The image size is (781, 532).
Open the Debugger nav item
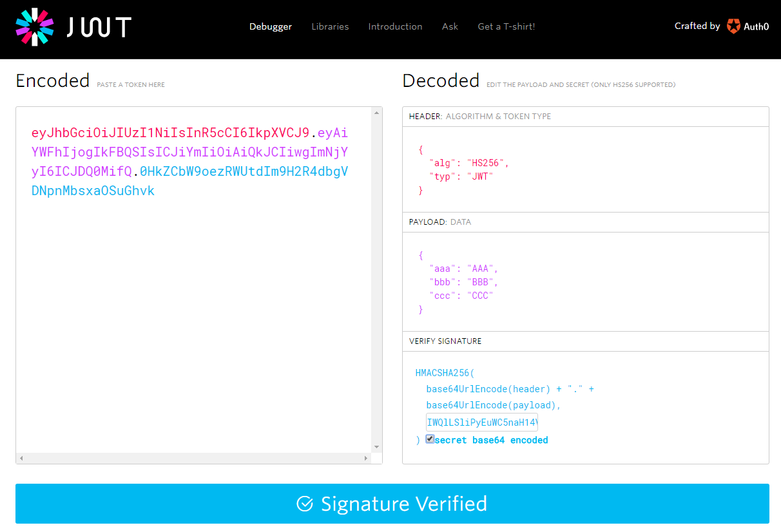click(x=271, y=26)
